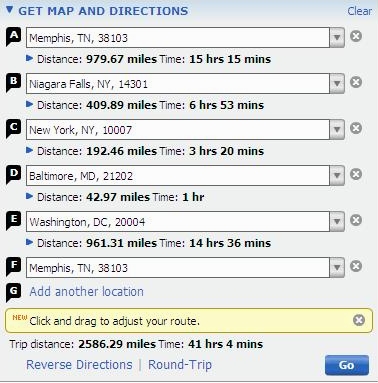The width and height of the screenshot is (378, 383).
Task: Open dropdown for Baltimore, MD location
Action: pos(337,176)
